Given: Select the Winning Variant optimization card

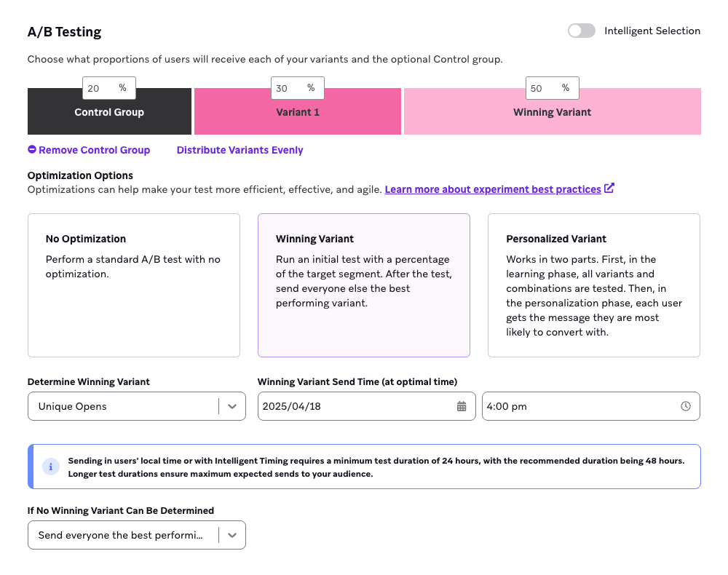Looking at the screenshot, I should point(364,285).
